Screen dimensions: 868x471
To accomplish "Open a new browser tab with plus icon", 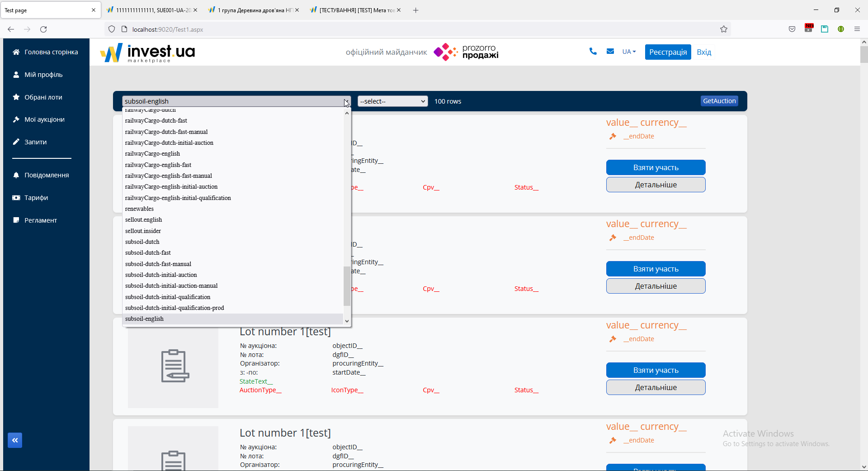I will point(416,10).
